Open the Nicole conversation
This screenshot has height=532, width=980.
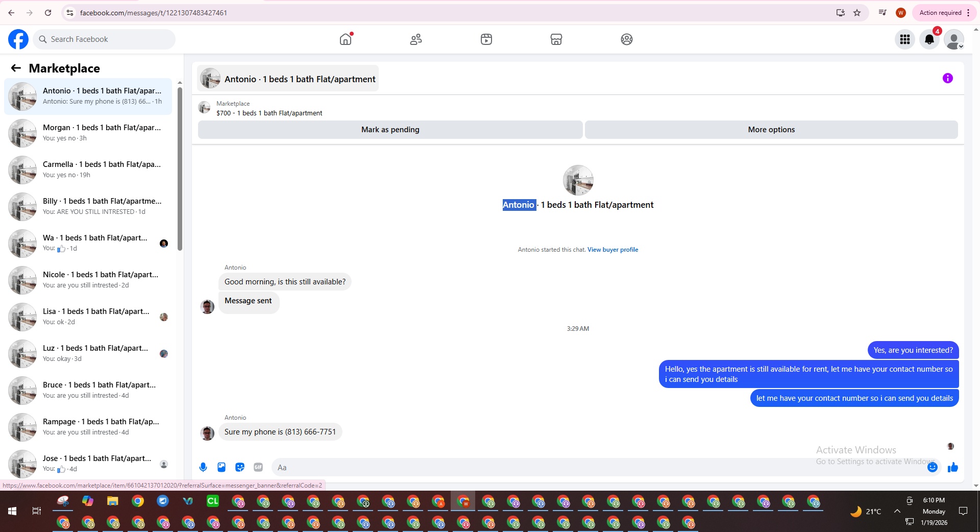[x=88, y=280]
